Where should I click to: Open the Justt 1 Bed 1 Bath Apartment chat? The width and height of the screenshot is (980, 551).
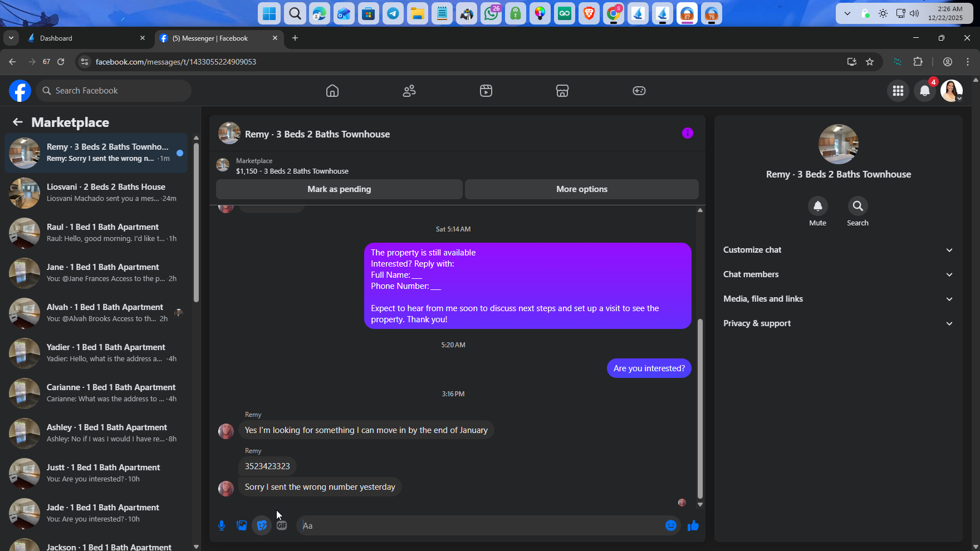(x=96, y=473)
